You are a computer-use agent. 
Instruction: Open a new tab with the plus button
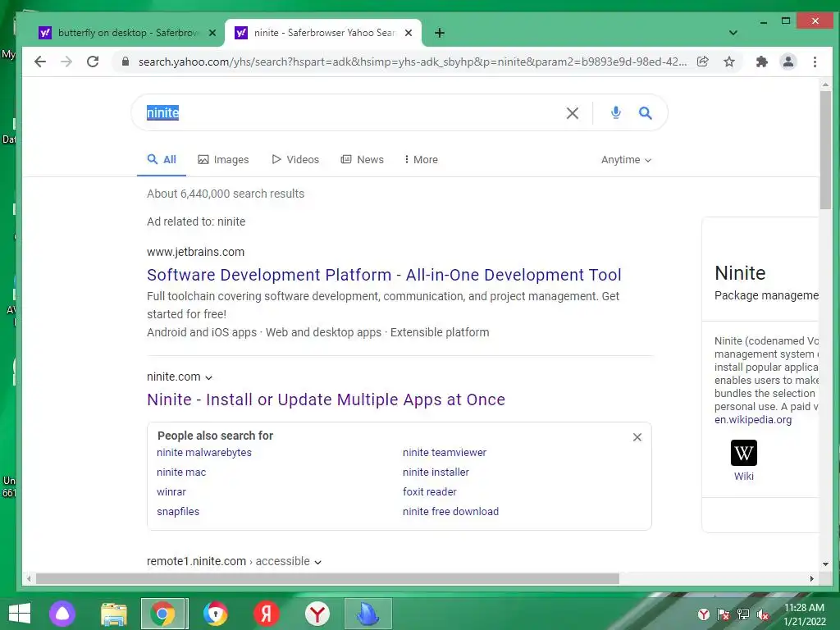[x=440, y=33]
